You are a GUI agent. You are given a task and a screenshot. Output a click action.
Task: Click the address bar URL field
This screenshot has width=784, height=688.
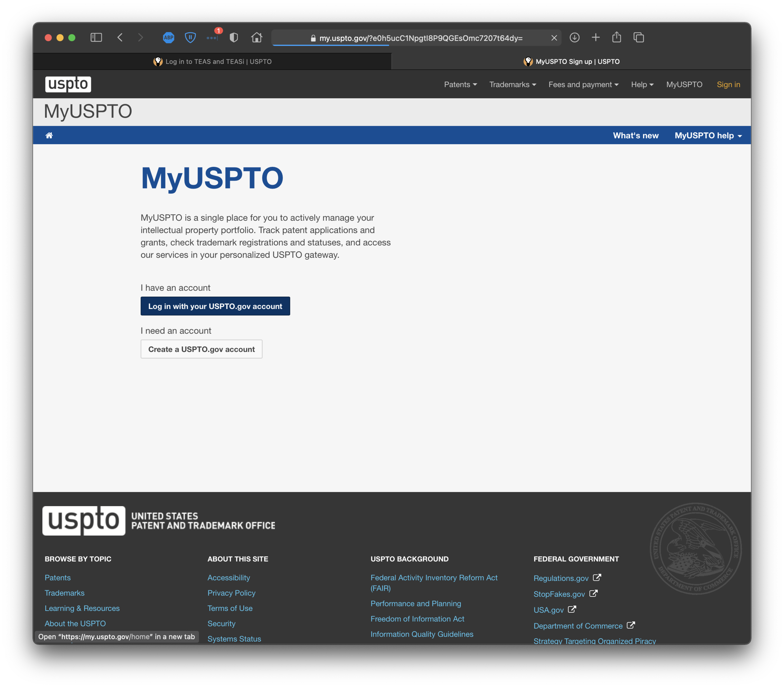tap(416, 38)
